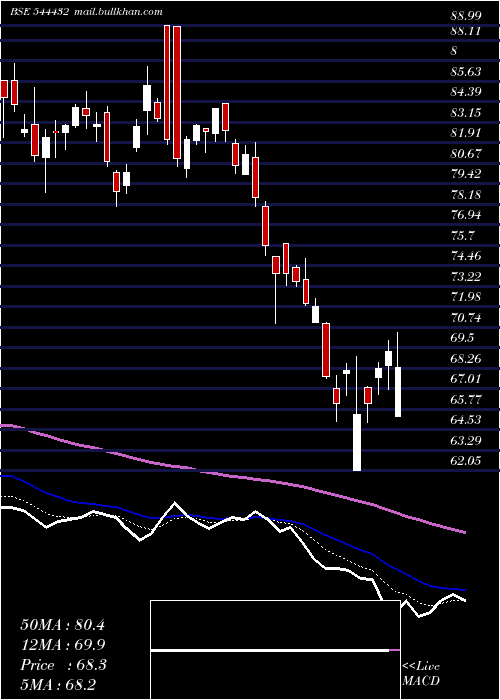Image resolution: width=500 pixels, height=700 pixels.
Task: Click the 88.99 price axis label
Action: [466, 16]
